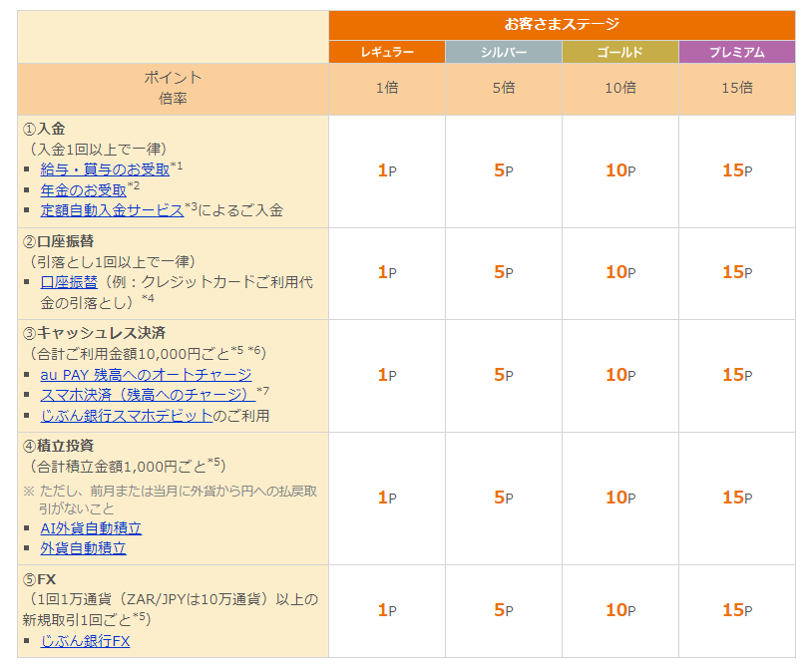The image size is (812, 672).
Task: Open the 外貨自動積立 link below AI外貨自動積立
Action: tap(84, 548)
